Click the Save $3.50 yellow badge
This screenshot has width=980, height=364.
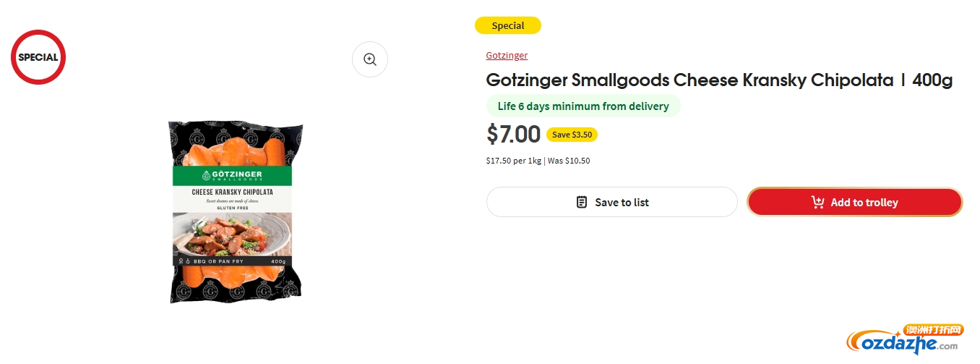(572, 135)
